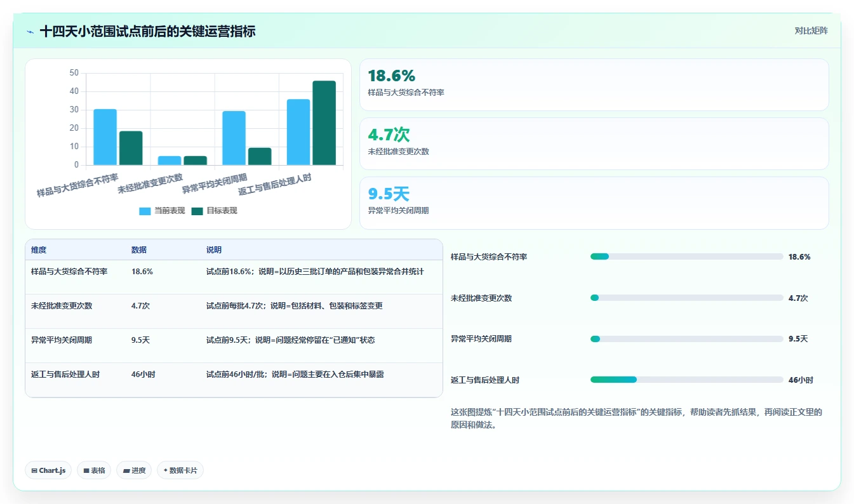
Task: Click the 目标表现 bar for 样品与大货综合不符率
Action: point(131,148)
